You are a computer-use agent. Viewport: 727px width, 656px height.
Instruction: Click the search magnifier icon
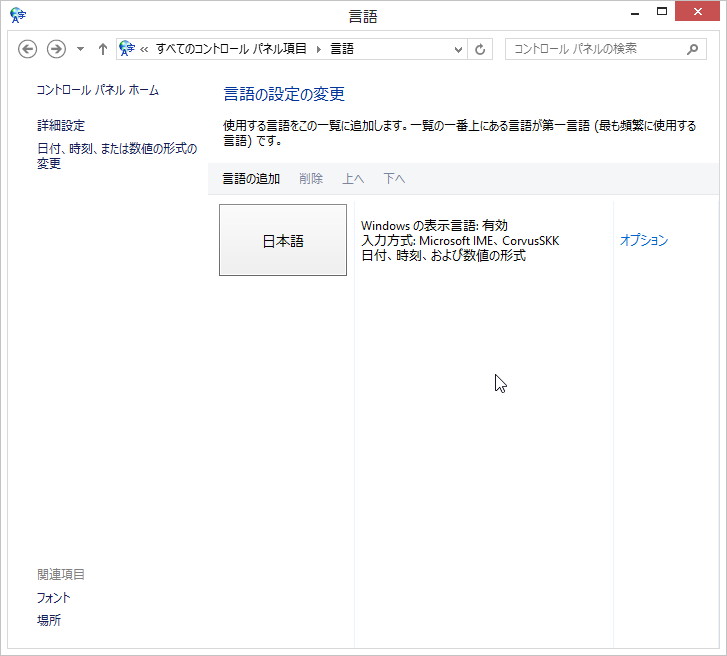[x=693, y=49]
